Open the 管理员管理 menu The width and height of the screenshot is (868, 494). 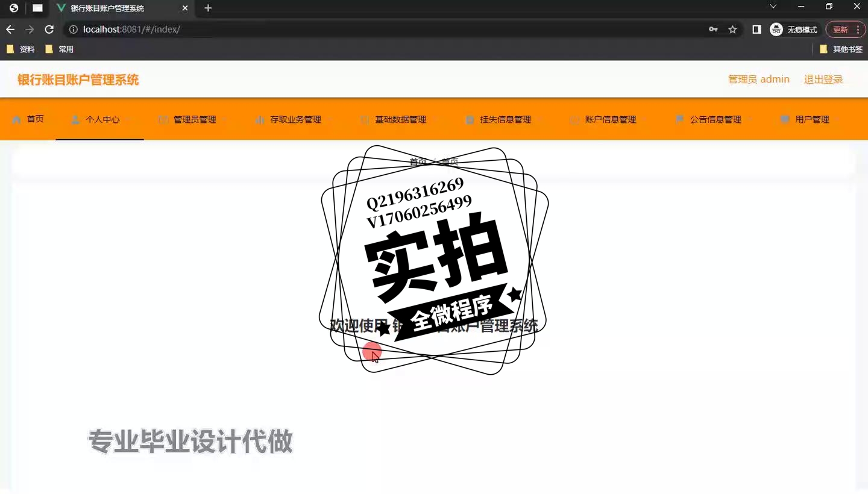(192, 119)
